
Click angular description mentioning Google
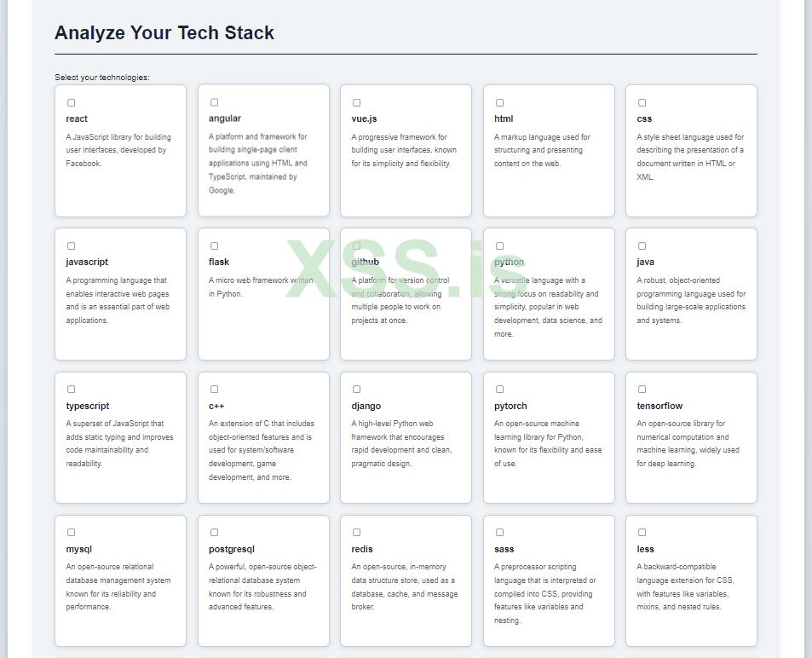[x=258, y=163]
